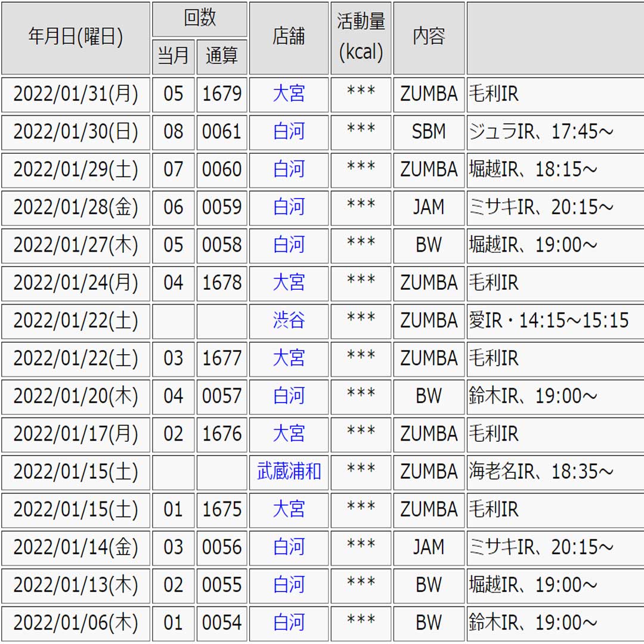
Task: Open the 大宮 store link for 2022/01/31
Action: [x=289, y=94]
